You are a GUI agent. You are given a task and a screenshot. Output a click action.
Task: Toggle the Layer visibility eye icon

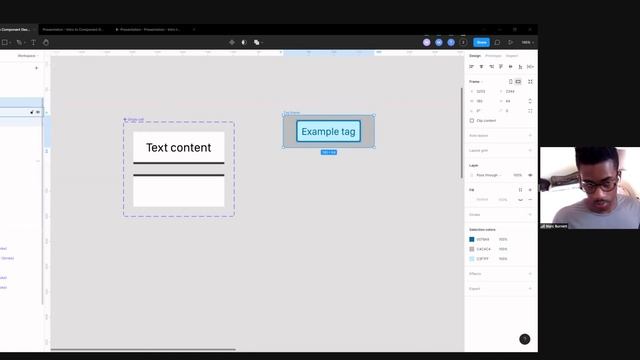[x=530, y=175]
